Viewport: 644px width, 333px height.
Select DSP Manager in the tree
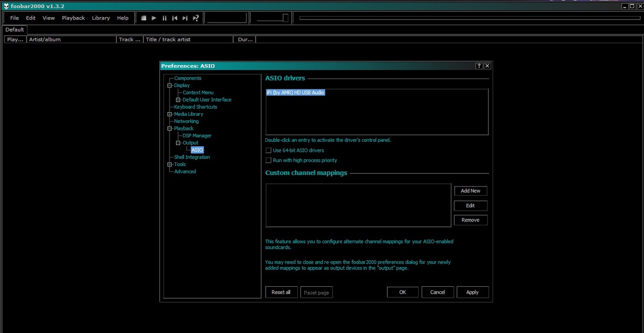197,136
